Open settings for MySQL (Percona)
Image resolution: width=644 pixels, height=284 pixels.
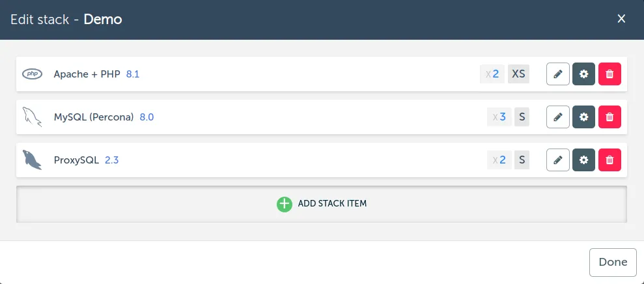pyautogui.click(x=583, y=117)
